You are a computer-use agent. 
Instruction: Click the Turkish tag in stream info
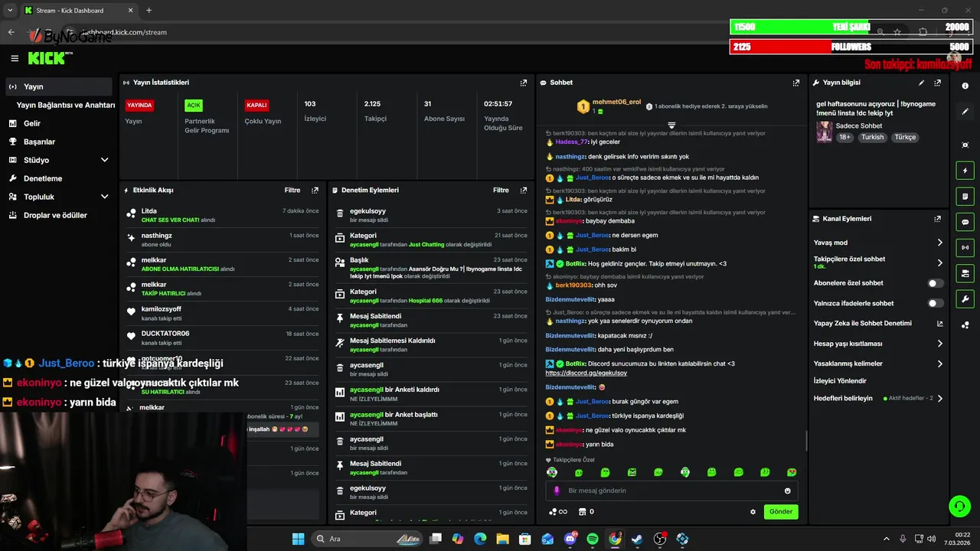pos(872,137)
